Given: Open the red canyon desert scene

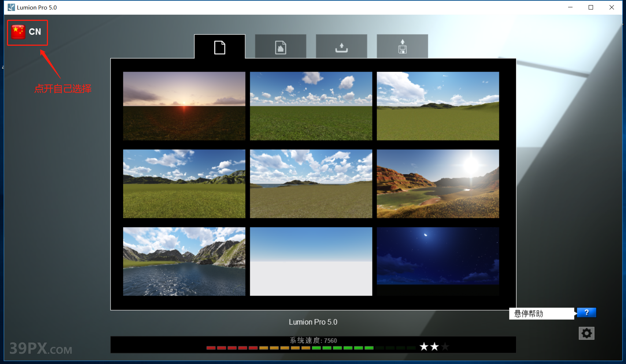Looking at the screenshot, I should [x=438, y=184].
